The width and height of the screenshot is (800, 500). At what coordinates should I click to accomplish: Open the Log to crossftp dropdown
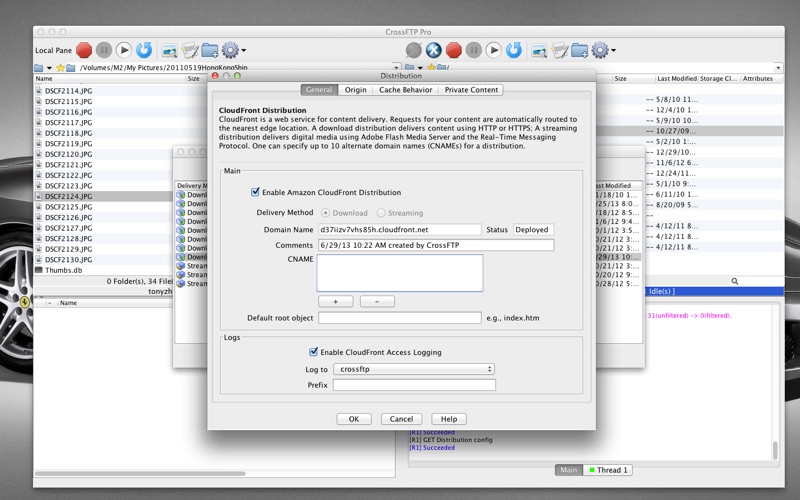pos(414,369)
